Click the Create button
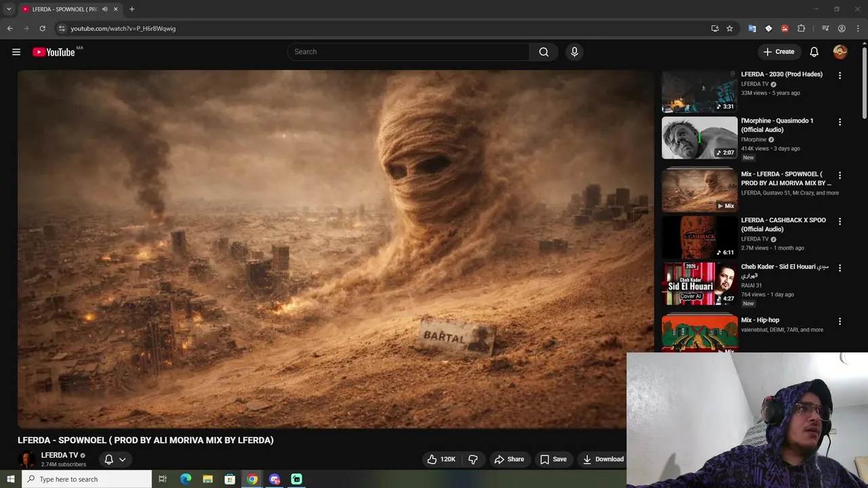The image size is (868, 488). 778,52
